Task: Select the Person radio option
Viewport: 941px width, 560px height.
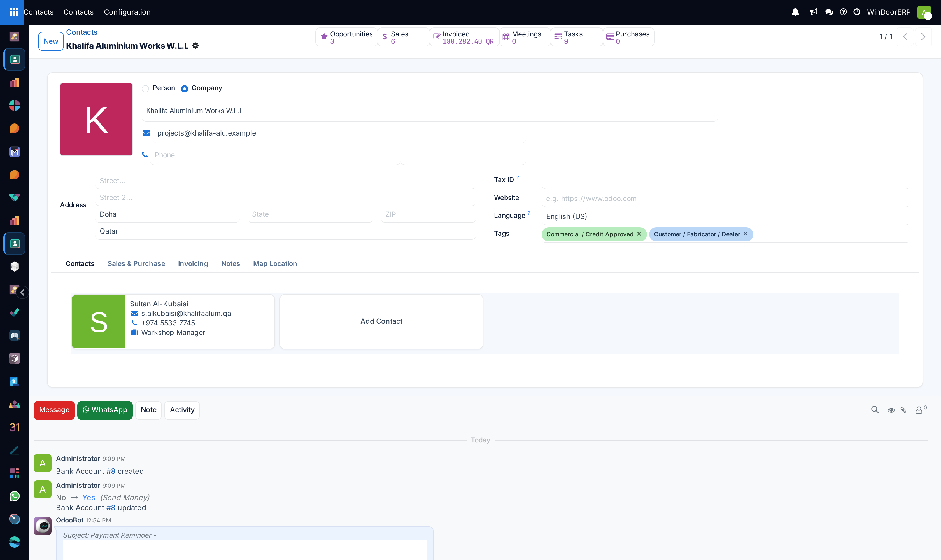Action: point(145,88)
